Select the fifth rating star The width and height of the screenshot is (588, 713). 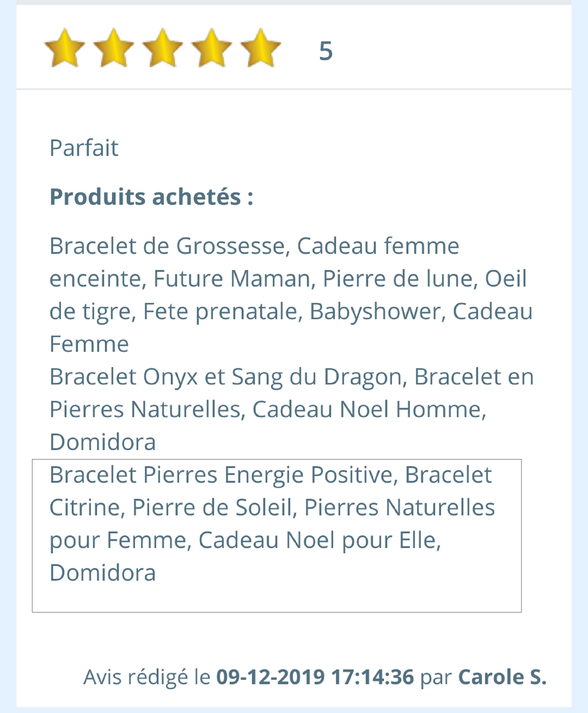point(260,48)
